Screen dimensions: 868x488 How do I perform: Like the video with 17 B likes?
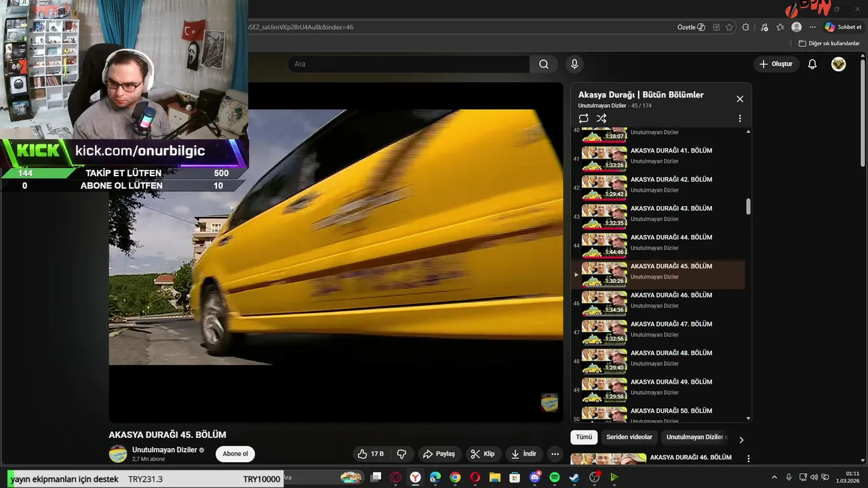pyautogui.click(x=371, y=454)
